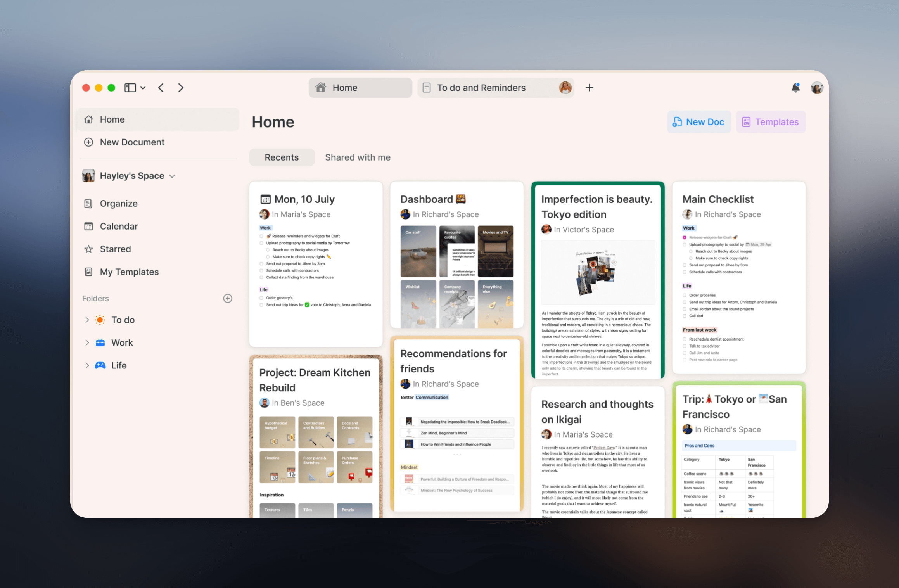The image size is (899, 588).
Task: Open a new tab with plus icon
Action: pos(589,88)
